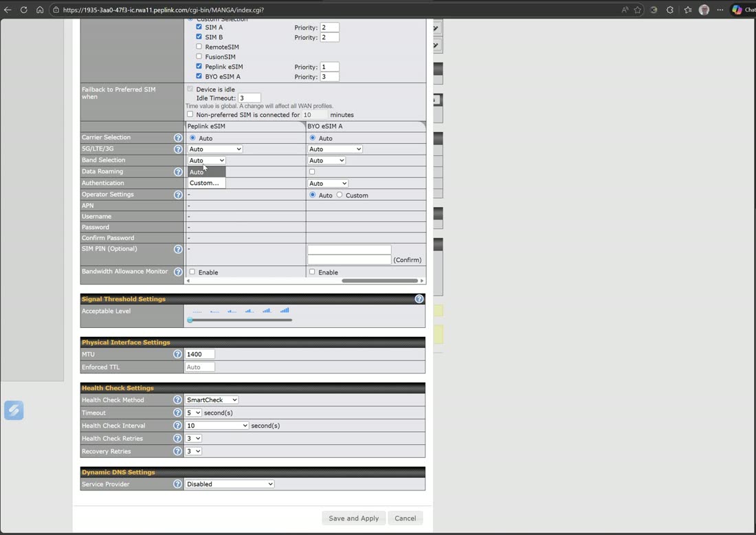Click the Enforced TTL input field
Viewport: 756px width, 535px height.
[200, 367]
